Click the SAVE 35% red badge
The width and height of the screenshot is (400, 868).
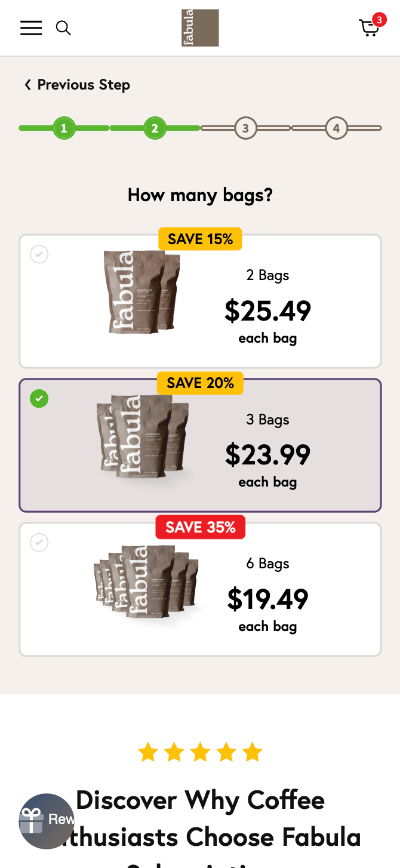pyautogui.click(x=201, y=527)
